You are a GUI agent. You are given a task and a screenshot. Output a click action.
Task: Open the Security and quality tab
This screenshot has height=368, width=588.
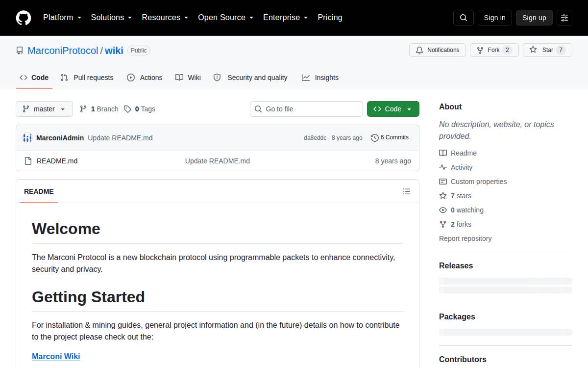click(x=250, y=78)
